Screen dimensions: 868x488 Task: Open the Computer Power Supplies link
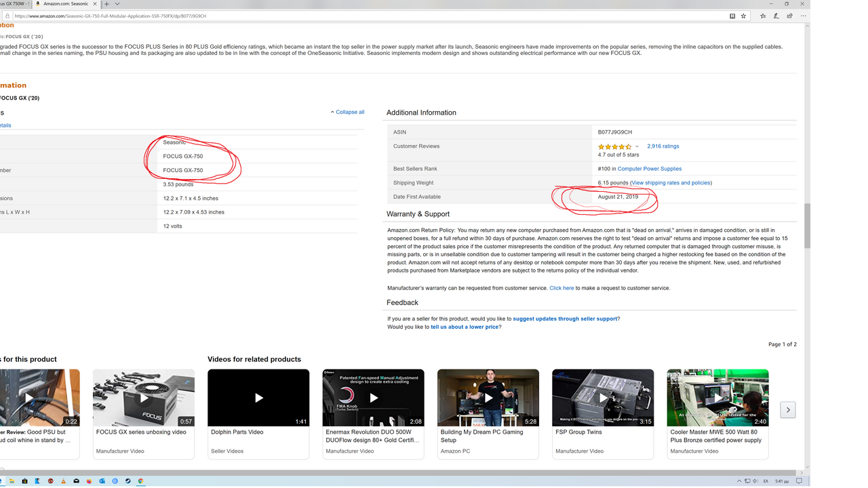649,169
